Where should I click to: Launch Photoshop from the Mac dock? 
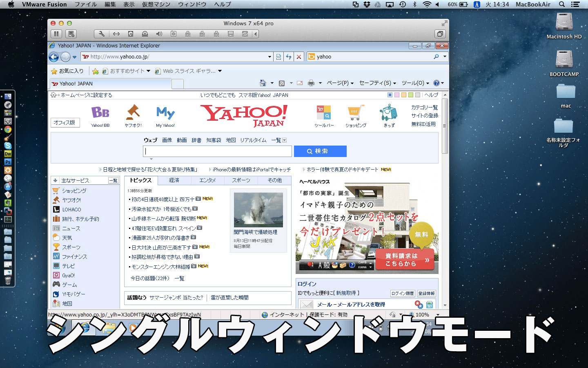click(x=8, y=162)
